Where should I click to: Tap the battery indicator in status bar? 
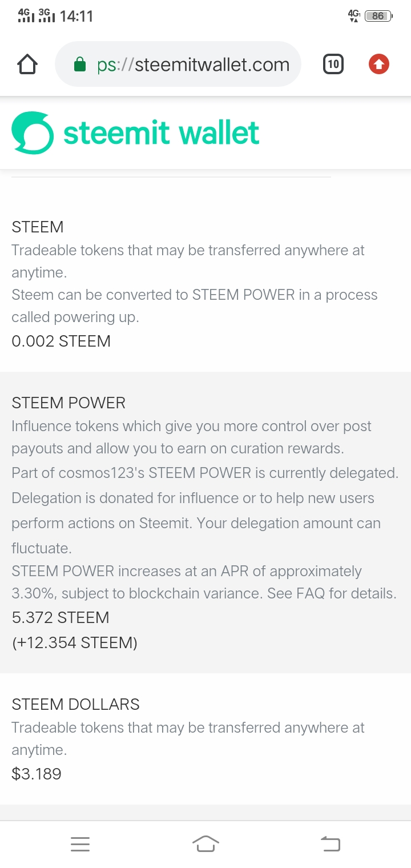[x=378, y=16]
